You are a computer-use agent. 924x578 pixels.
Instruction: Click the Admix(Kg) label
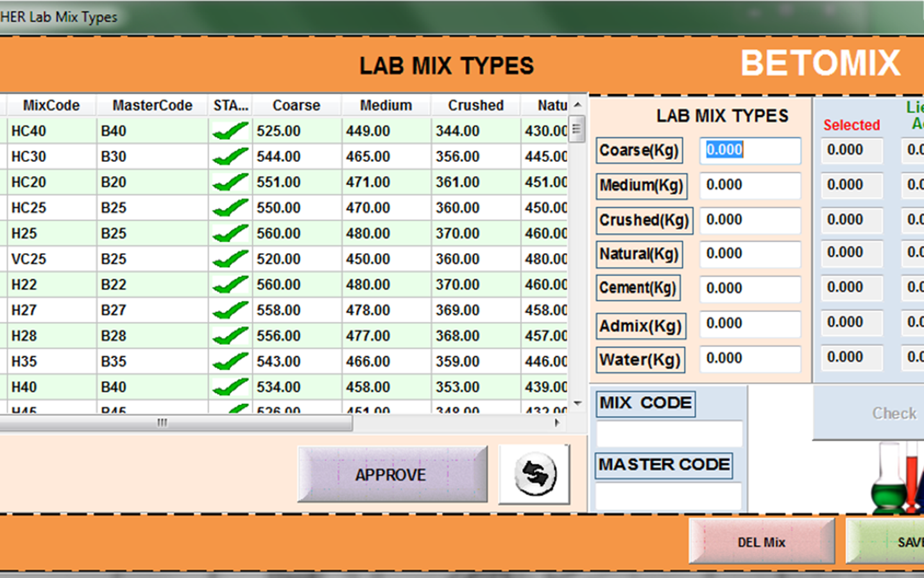click(x=640, y=326)
